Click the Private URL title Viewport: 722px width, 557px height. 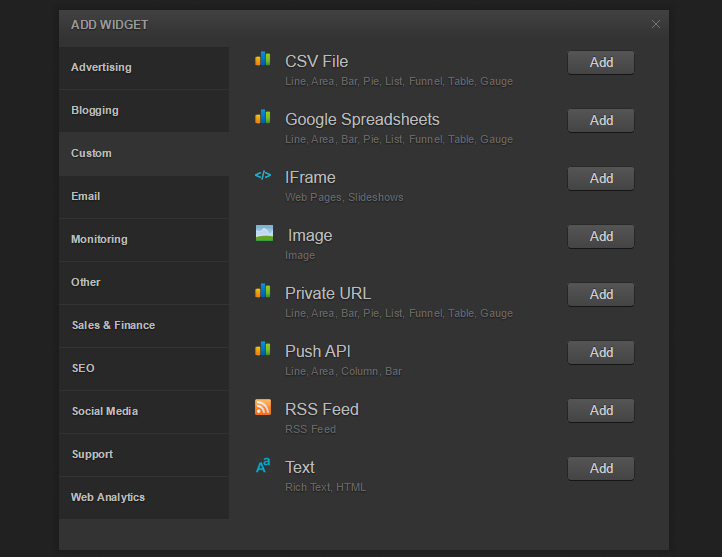[x=328, y=294]
